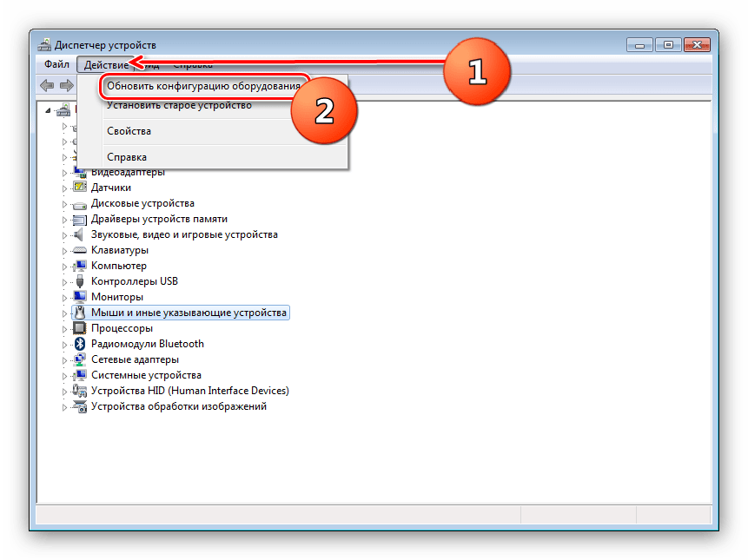Select Устройства HID tree entry
Screen dimensions: 748x560
189,391
